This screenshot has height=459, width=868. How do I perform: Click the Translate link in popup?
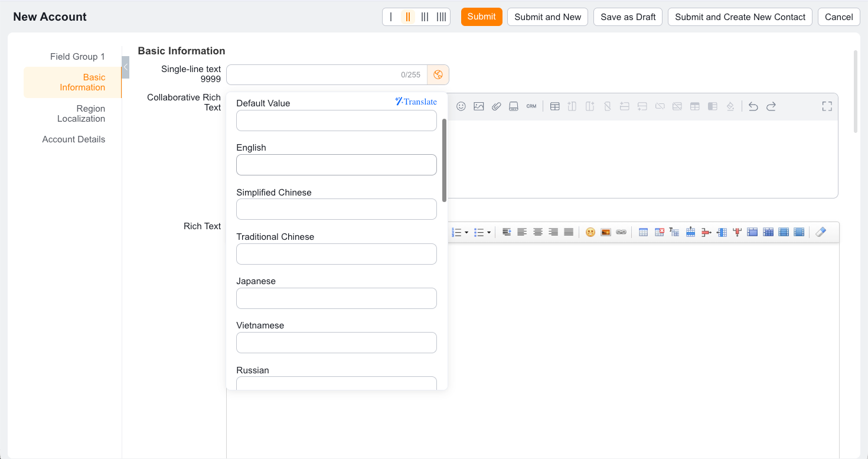pos(416,102)
